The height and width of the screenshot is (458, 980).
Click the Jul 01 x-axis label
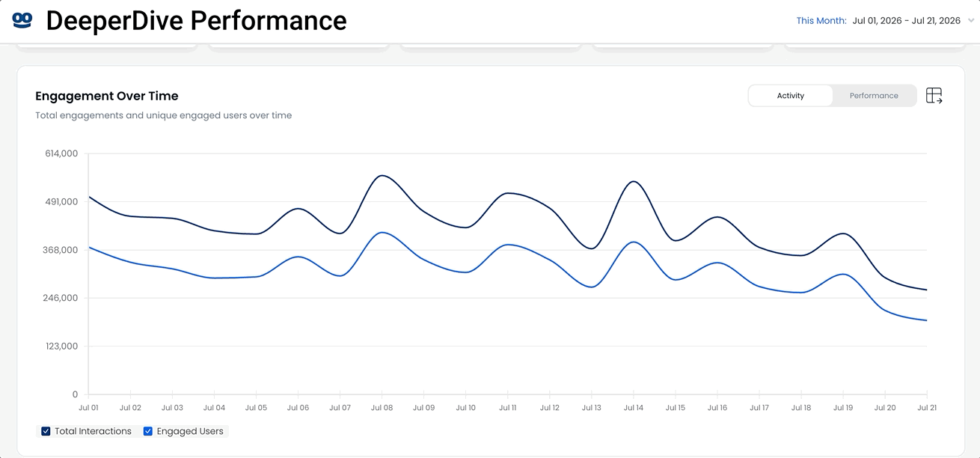[88, 408]
